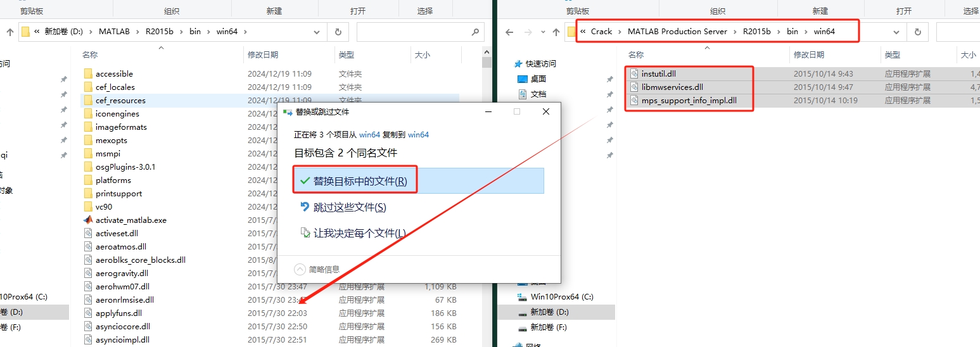Click folder icon beside cef_locales
This screenshot has height=347, width=980.
pos(88,87)
